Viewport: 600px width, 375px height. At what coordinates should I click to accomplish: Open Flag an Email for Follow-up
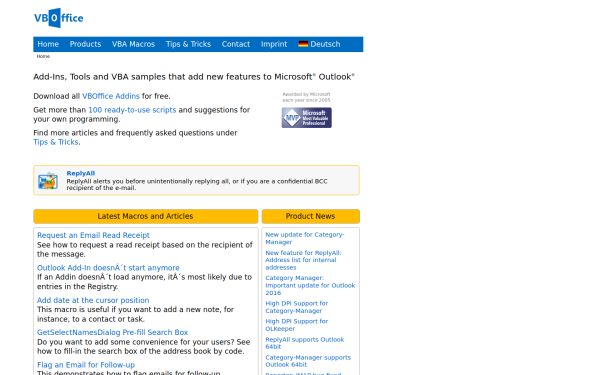(86, 365)
